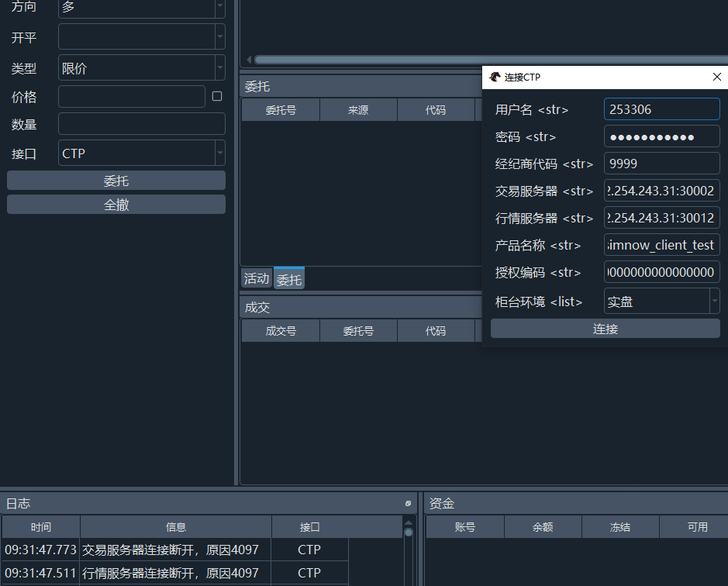Open the 方向 dropdown showing 多
The height and width of the screenshot is (586, 728).
click(x=219, y=7)
